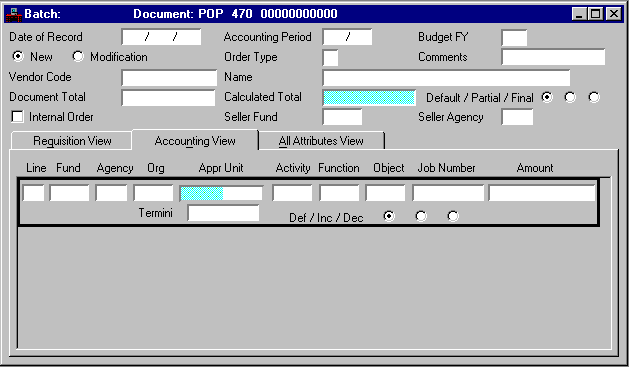The width and height of the screenshot is (629, 367).
Task: Click the Order Type field
Action: [330, 57]
